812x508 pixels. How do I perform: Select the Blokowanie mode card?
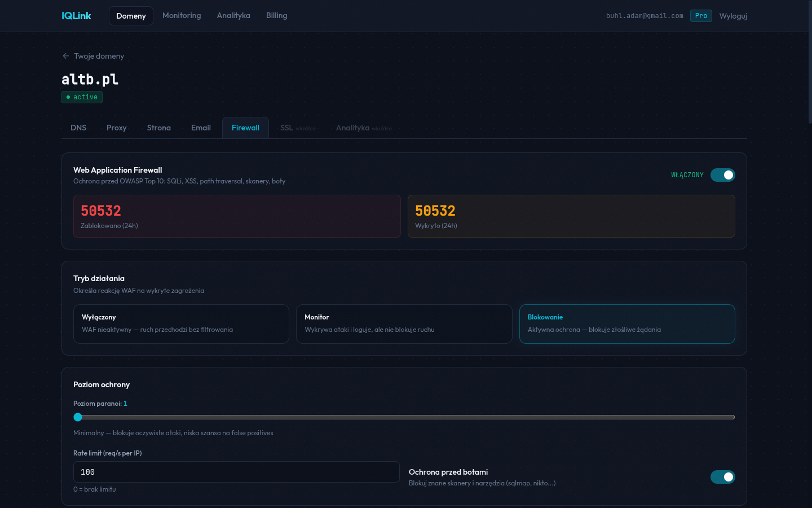point(626,324)
